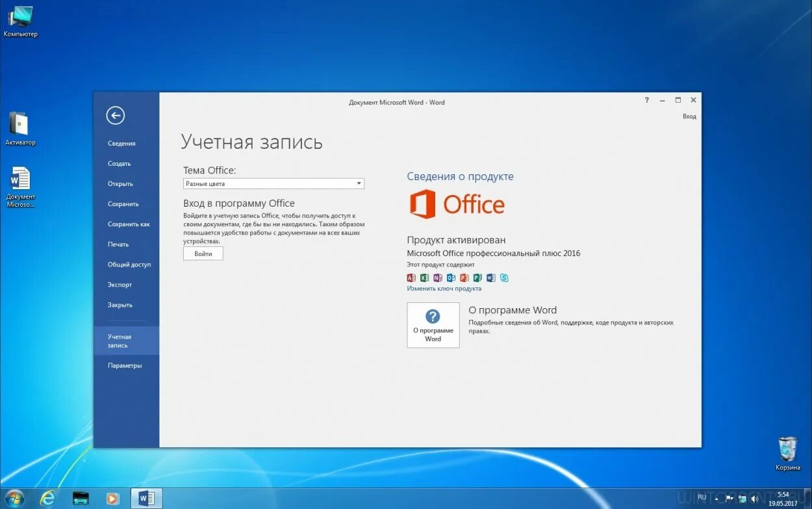Click the PowerPoint icon in product contents
This screenshot has width=812, height=509.
[x=464, y=278]
